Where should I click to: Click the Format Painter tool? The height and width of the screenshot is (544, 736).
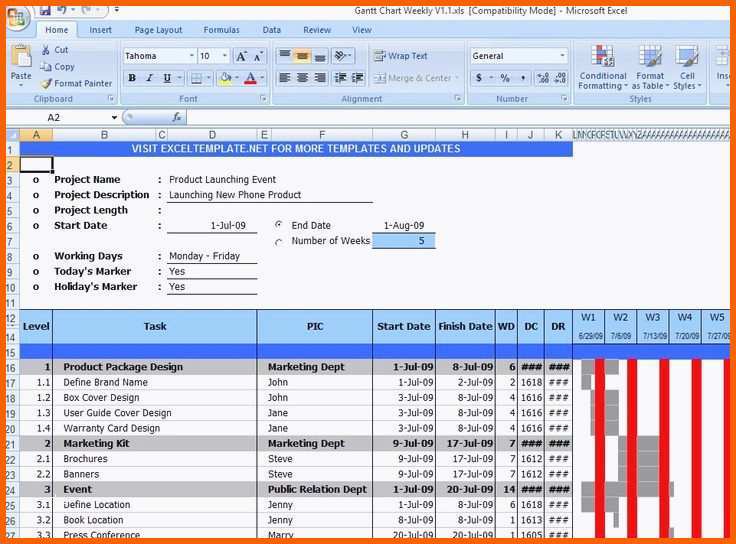[76, 84]
